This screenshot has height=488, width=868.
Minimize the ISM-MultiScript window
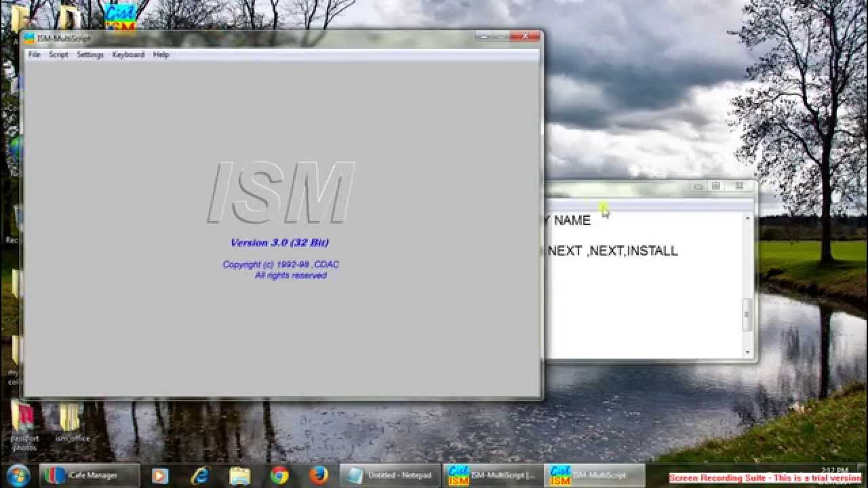click(484, 35)
